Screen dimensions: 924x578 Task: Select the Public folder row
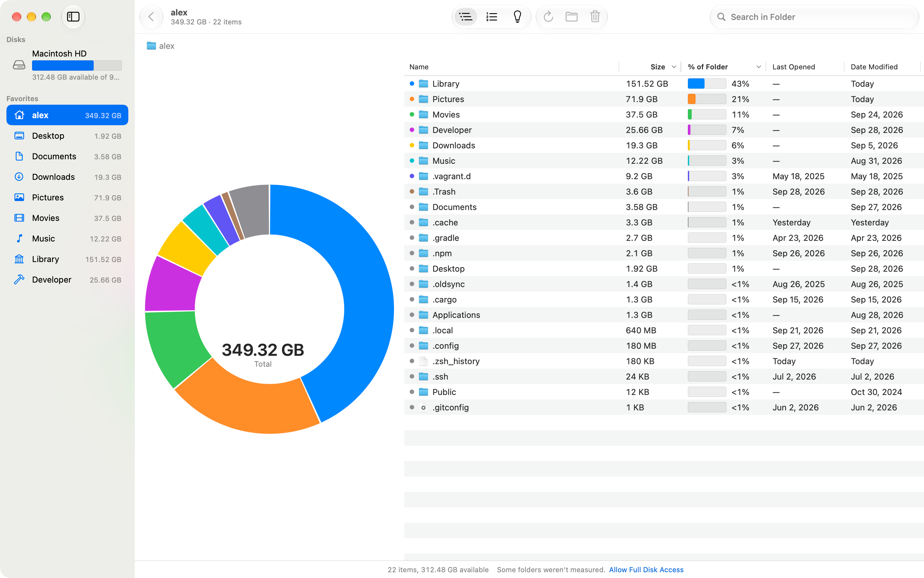coord(663,392)
